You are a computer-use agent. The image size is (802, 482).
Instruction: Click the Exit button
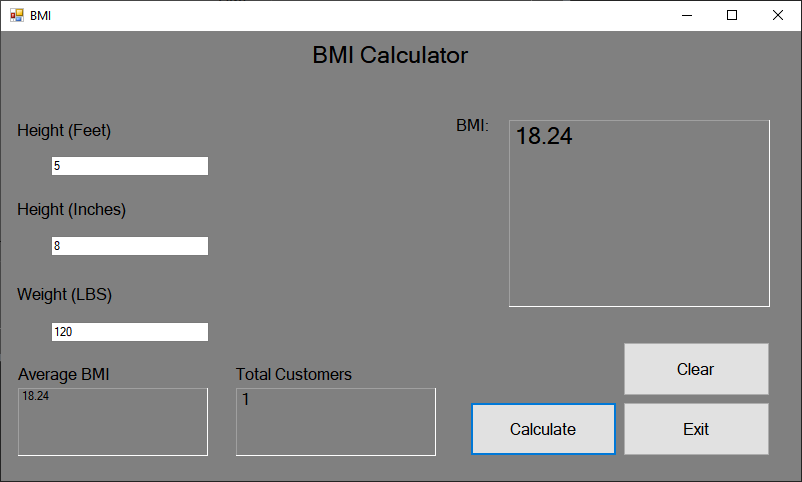point(696,429)
